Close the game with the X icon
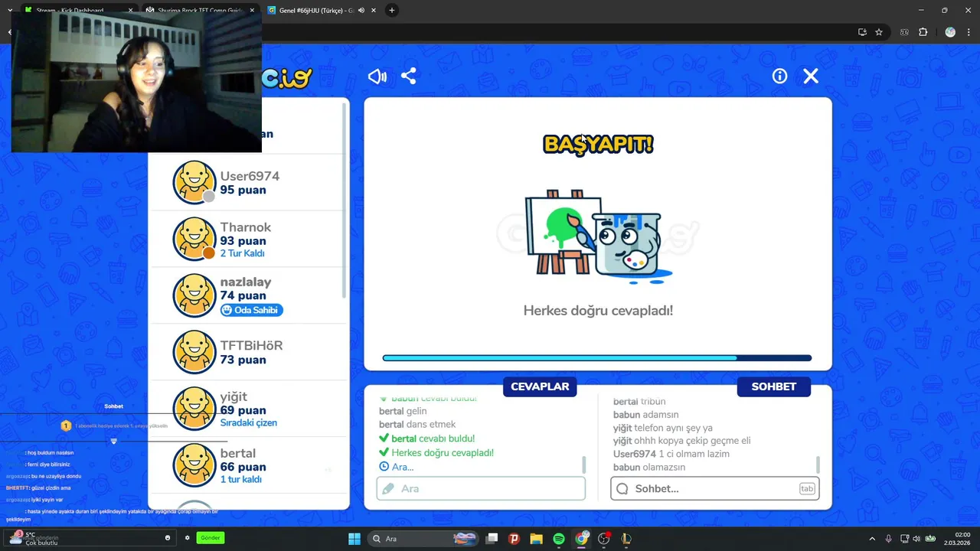 811,76
